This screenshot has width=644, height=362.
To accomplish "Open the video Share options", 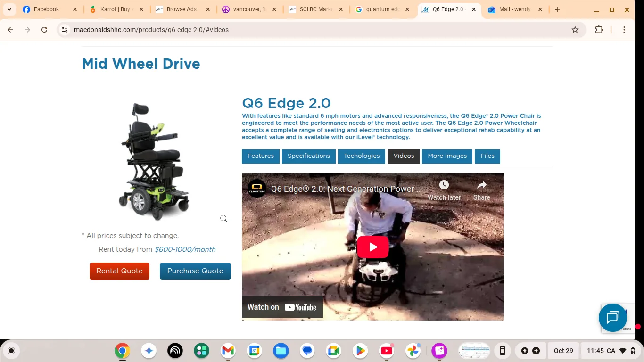I will [x=481, y=185].
